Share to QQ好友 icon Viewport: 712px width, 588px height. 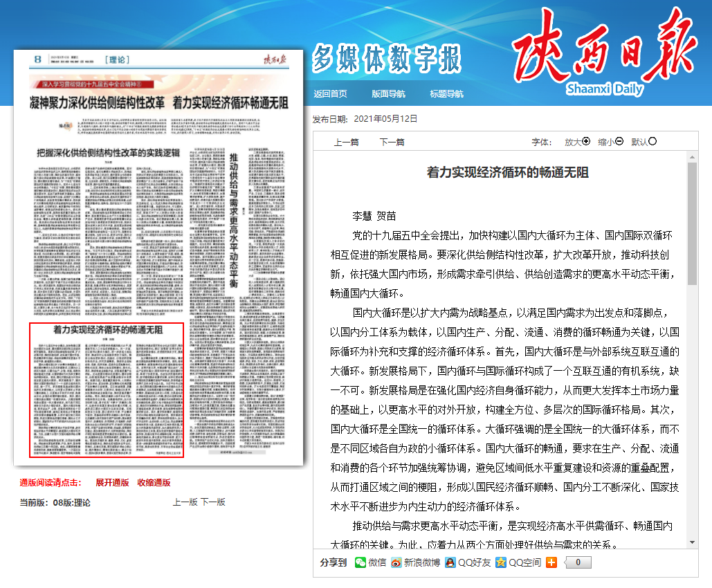[450, 562]
